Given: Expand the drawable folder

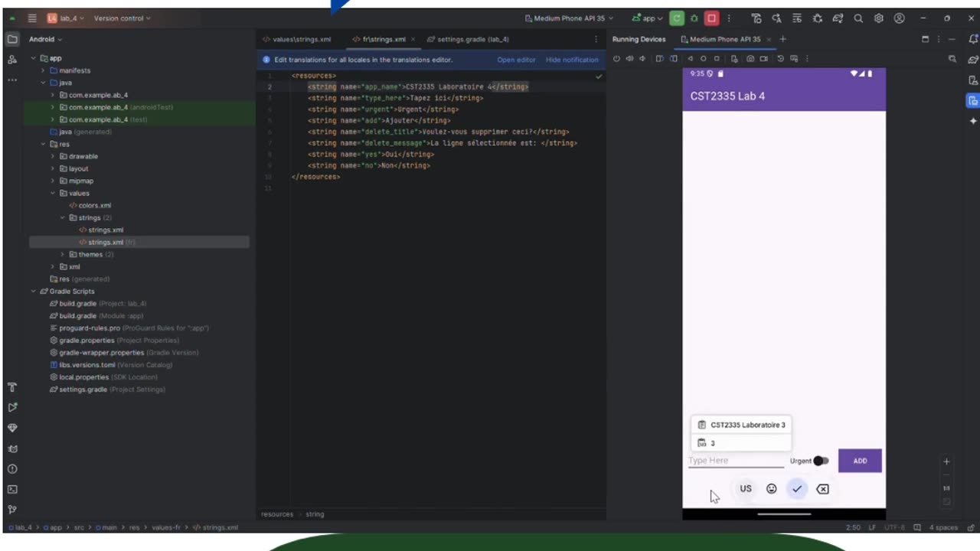Looking at the screenshot, I should 53,156.
